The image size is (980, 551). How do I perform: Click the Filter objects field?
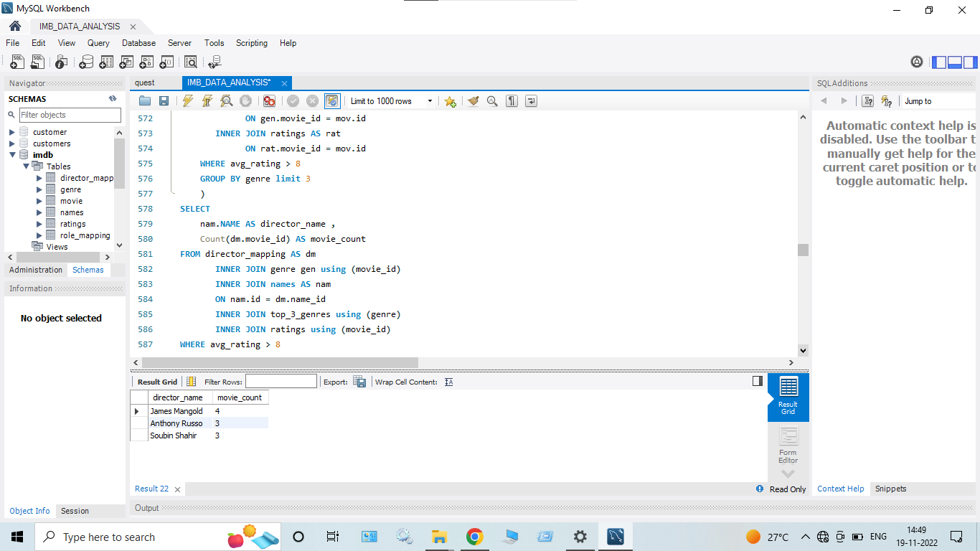click(70, 115)
